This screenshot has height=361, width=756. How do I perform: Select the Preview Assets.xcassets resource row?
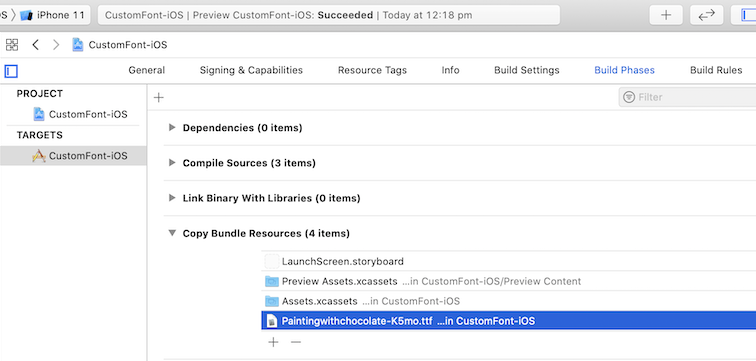coord(509,281)
